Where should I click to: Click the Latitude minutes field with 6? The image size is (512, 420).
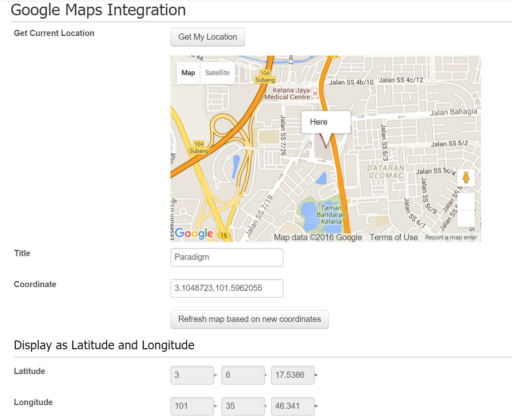[243, 375]
